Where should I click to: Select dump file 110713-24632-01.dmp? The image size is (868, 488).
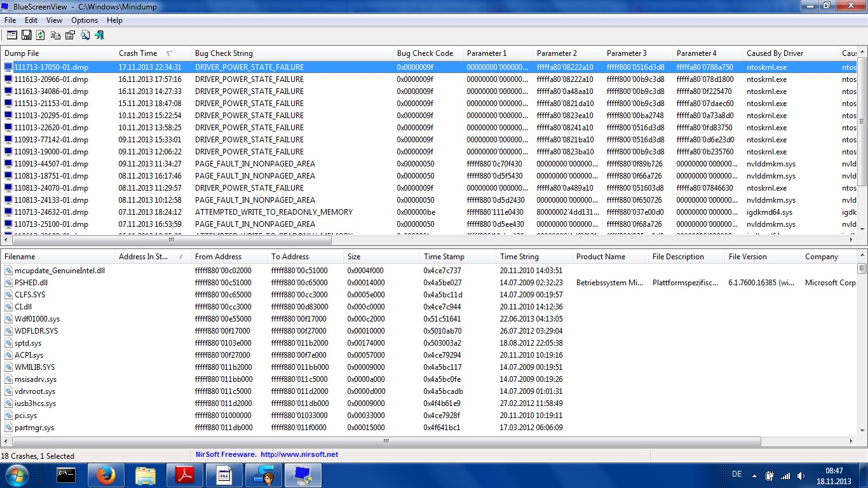tap(51, 212)
